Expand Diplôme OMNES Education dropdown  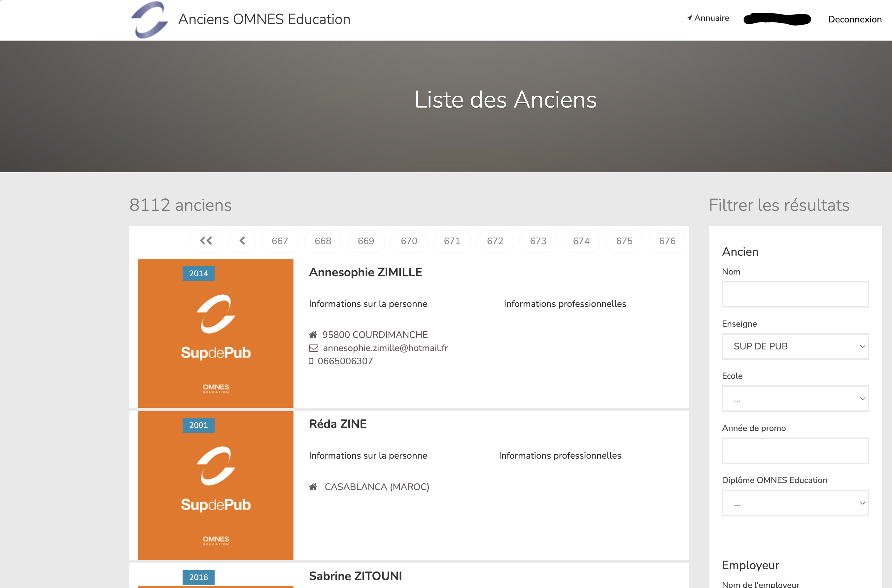click(x=795, y=503)
